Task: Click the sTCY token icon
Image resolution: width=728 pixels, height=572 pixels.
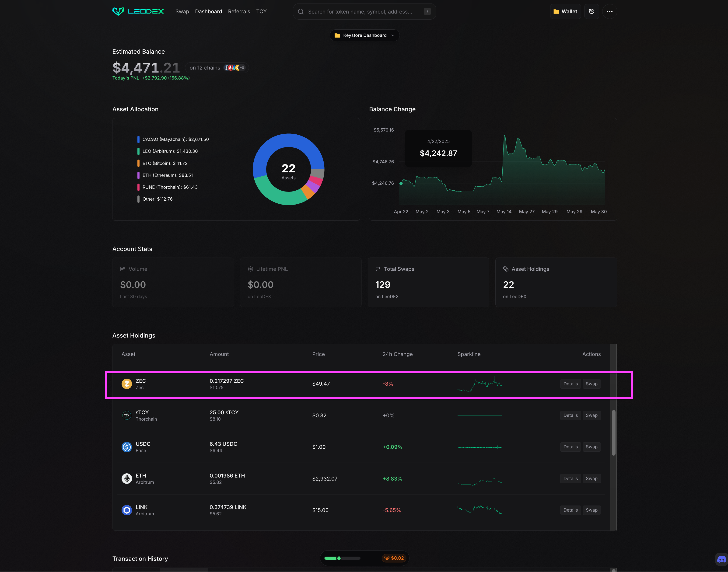Action: (x=127, y=415)
